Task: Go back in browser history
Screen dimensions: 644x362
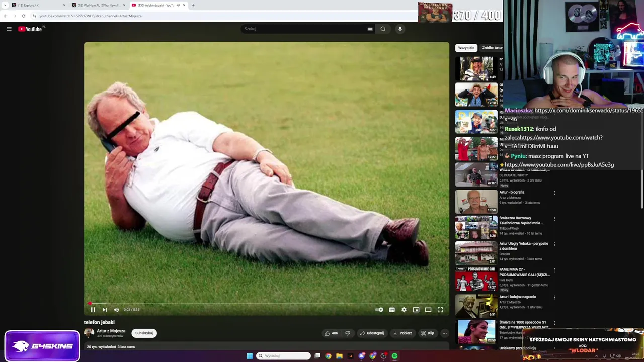Action: 6,16
